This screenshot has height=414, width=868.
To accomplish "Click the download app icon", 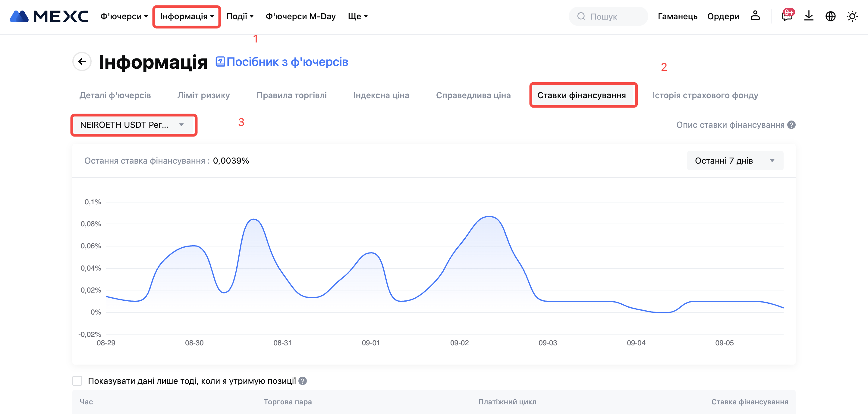I will [x=809, y=16].
